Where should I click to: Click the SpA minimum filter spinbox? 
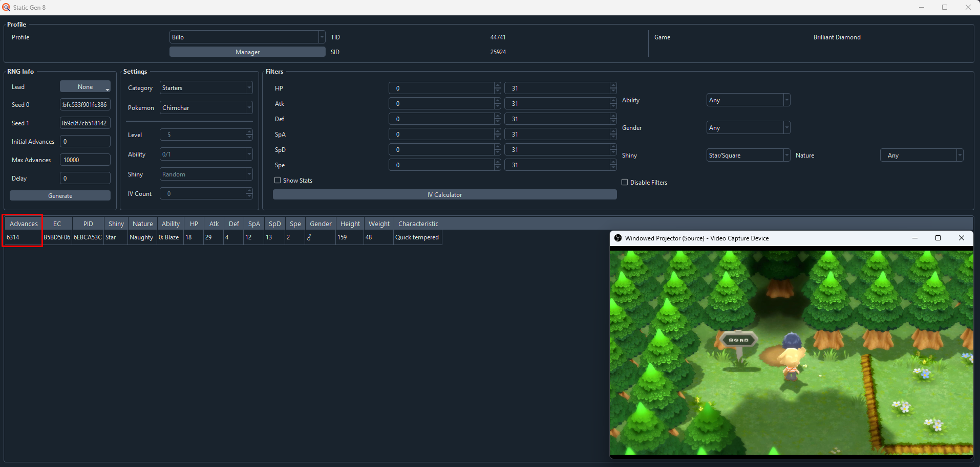444,134
